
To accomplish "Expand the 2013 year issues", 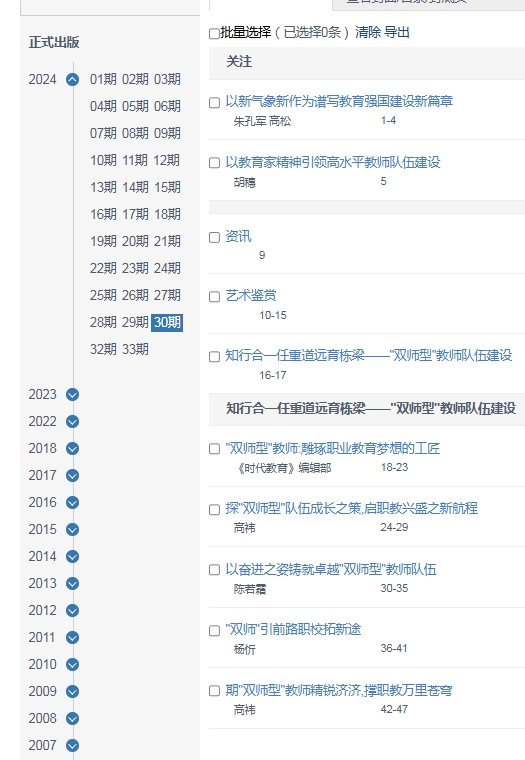I will pos(72,584).
